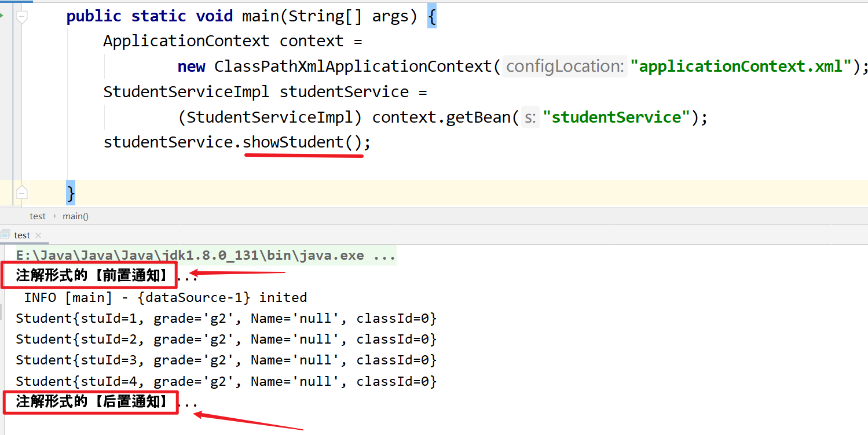
Task: Select the 'main()' breadcrumb
Action: [76, 216]
